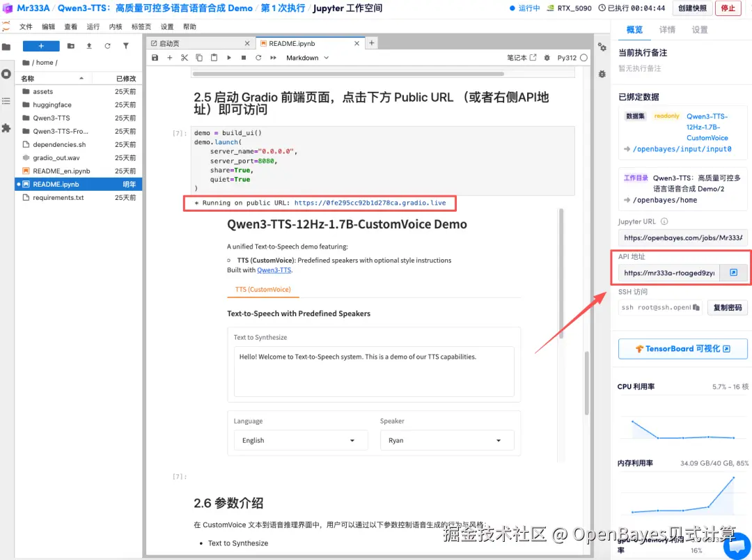Close the README.ipynb tab
This screenshot has height=560, width=752.
click(357, 43)
